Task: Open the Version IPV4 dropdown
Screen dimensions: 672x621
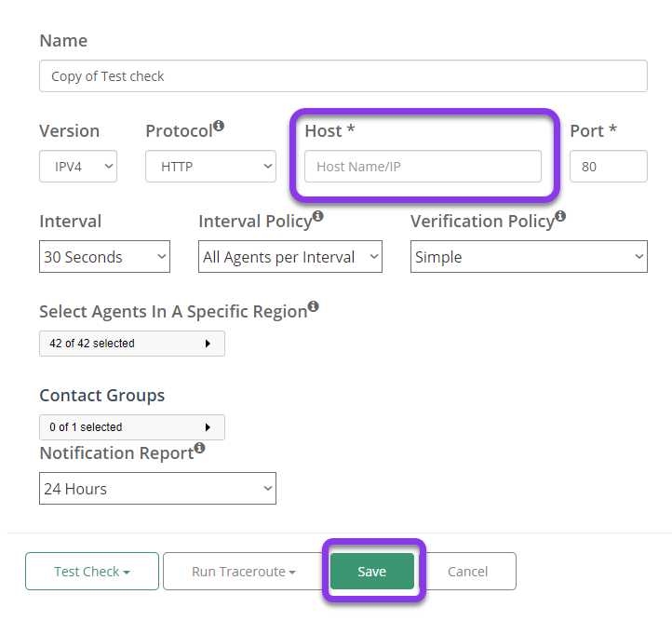Action: [78, 167]
